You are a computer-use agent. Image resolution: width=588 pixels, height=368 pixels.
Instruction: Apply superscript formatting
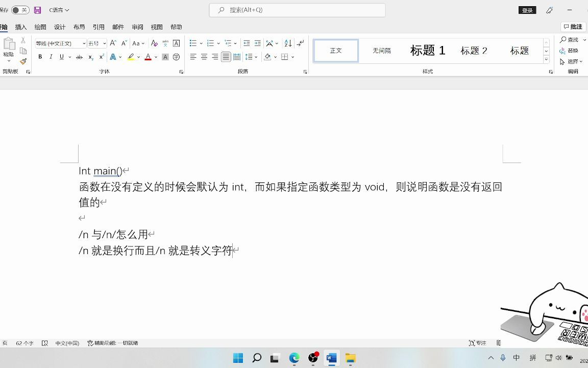(x=102, y=57)
